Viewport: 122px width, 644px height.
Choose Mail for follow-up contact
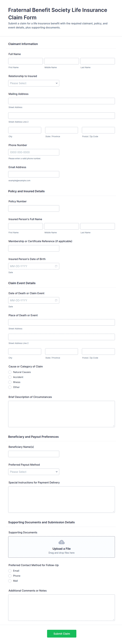point(10,581)
